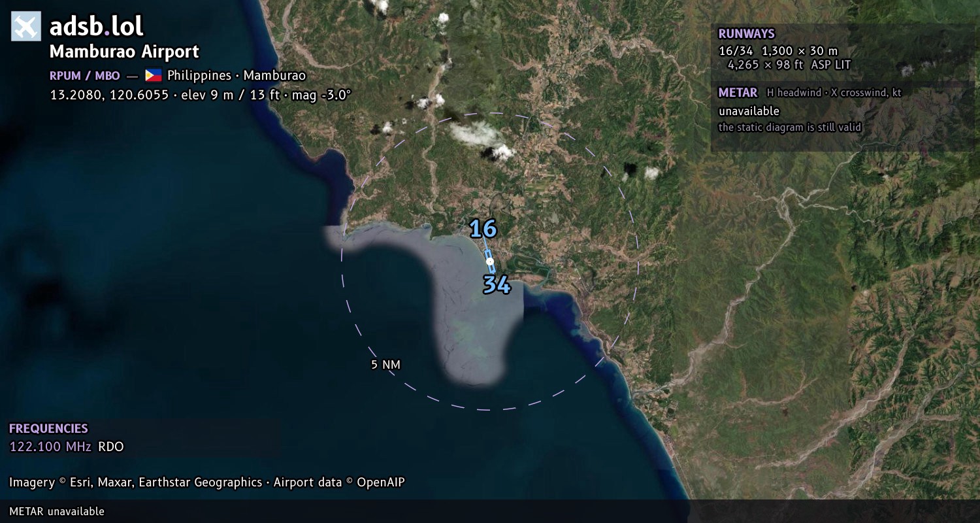Click the Mamburao Airport heading
Screen dimensions: 980x523
(124, 52)
